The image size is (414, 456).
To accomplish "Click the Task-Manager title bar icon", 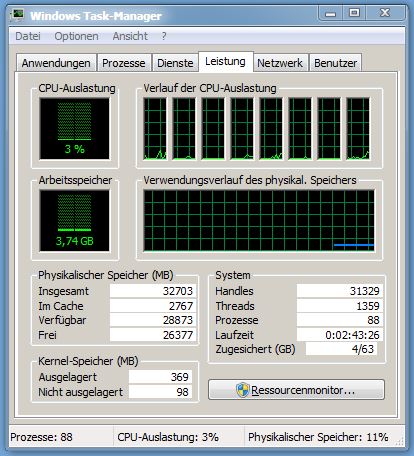I will tap(18, 15).
